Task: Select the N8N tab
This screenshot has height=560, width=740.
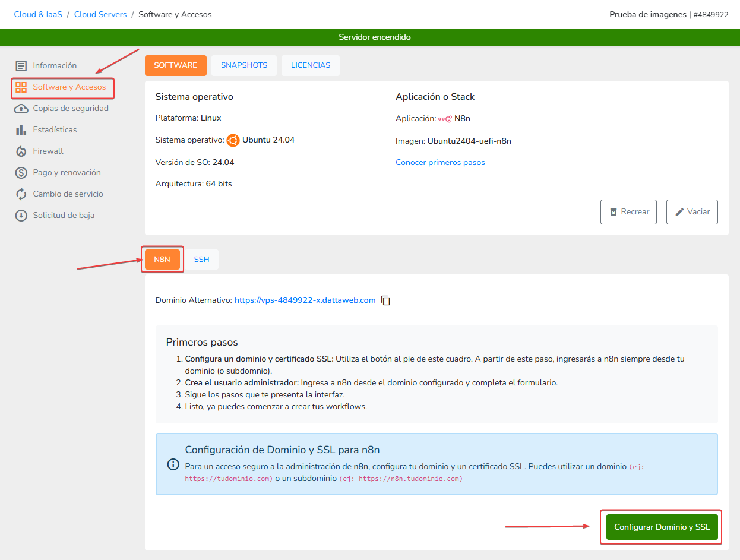Action: 162,260
